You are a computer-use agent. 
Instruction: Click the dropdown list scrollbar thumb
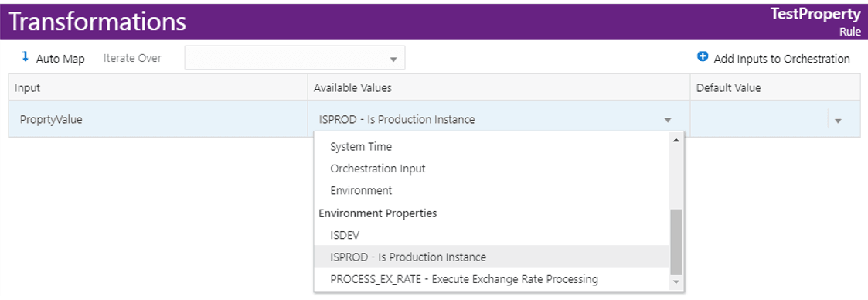(x=676, y=242)
